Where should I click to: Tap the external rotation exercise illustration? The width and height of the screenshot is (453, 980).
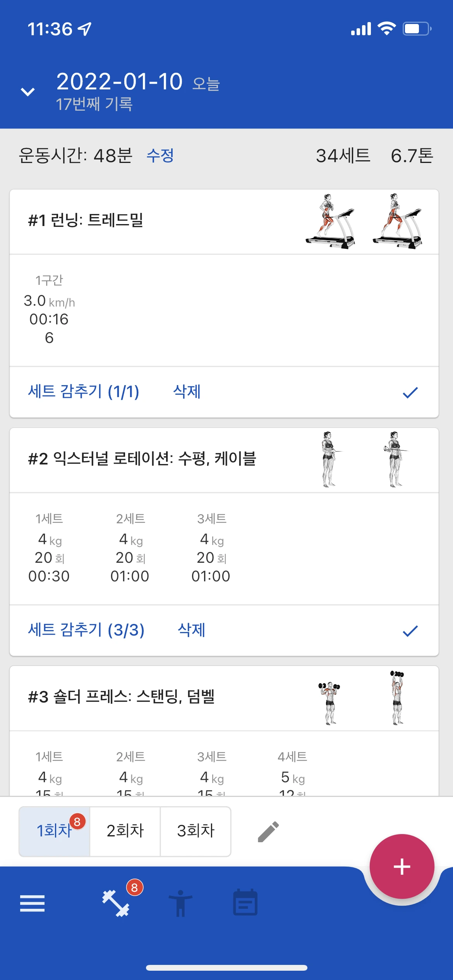coord(363,459)
